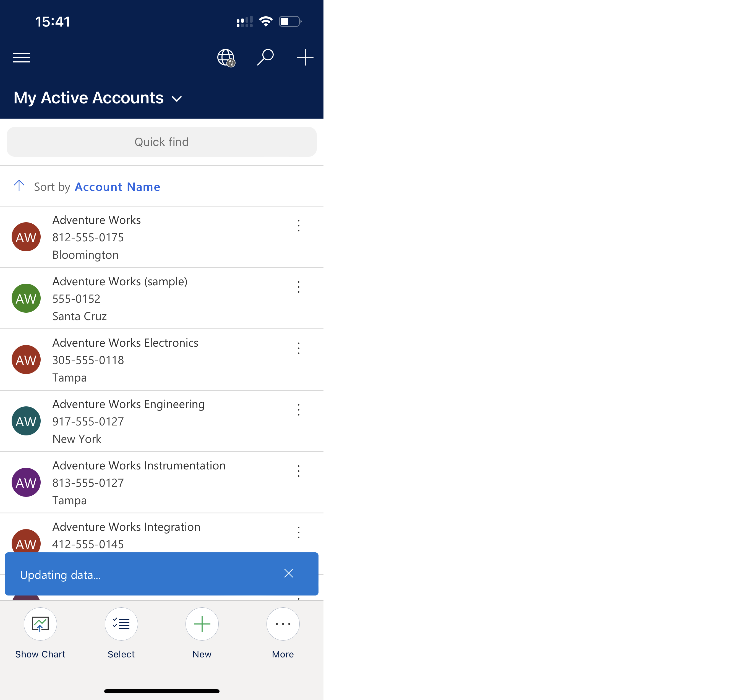Screen dimensions: 731x700
Task: Tap the New record icon
Action: coord(202,624)
